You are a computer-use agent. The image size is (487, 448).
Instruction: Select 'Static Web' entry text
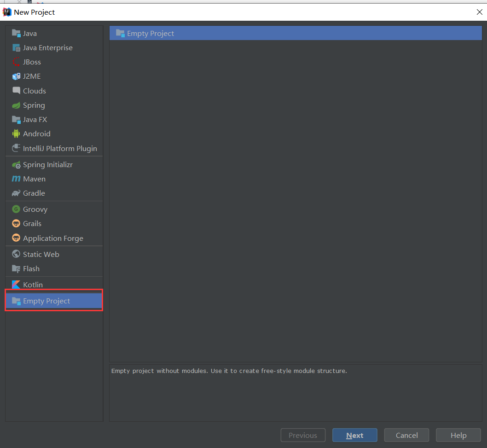click(x=41, y=254)
